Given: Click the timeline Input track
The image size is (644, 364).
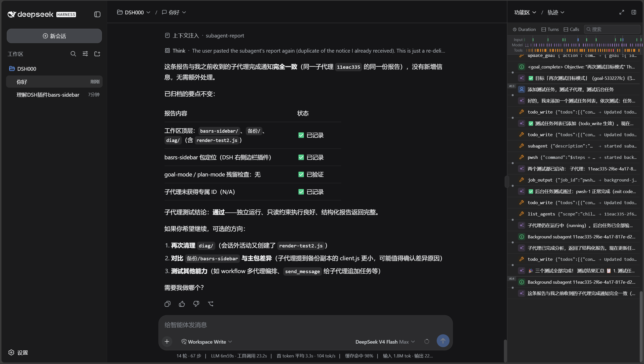Looking at the screenshot, I should [x=584, y=40].
